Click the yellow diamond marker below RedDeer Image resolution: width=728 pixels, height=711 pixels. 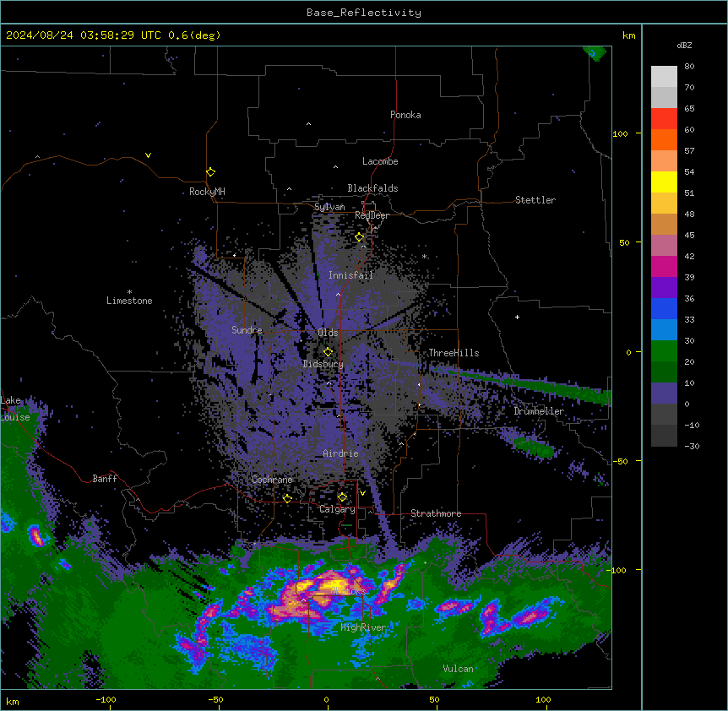[x=360, y=237]
